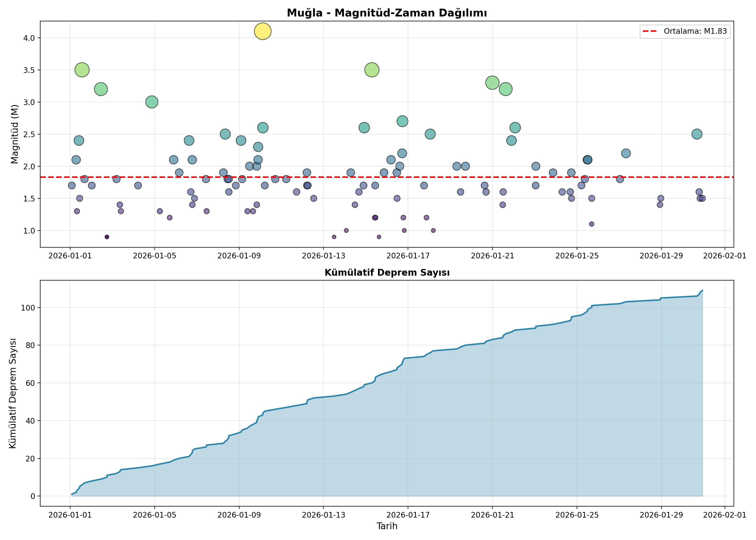Select the "0" tick on the cumulative count axis
Image resolution: width=756 pixels, height=540 pixels.
(x=33, y=496)
